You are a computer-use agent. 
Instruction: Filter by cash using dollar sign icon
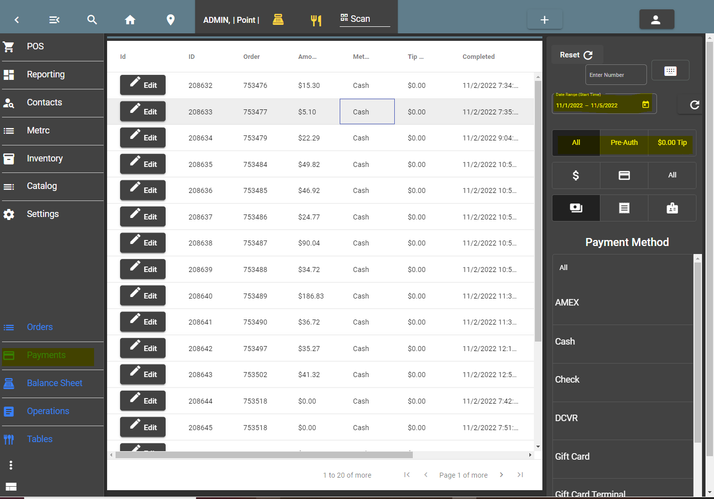coord(576,175)
